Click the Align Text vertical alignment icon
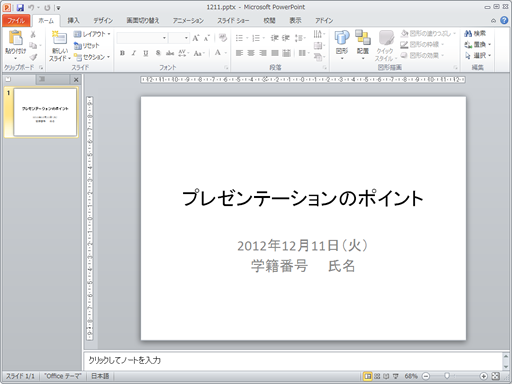 (319, 46)
